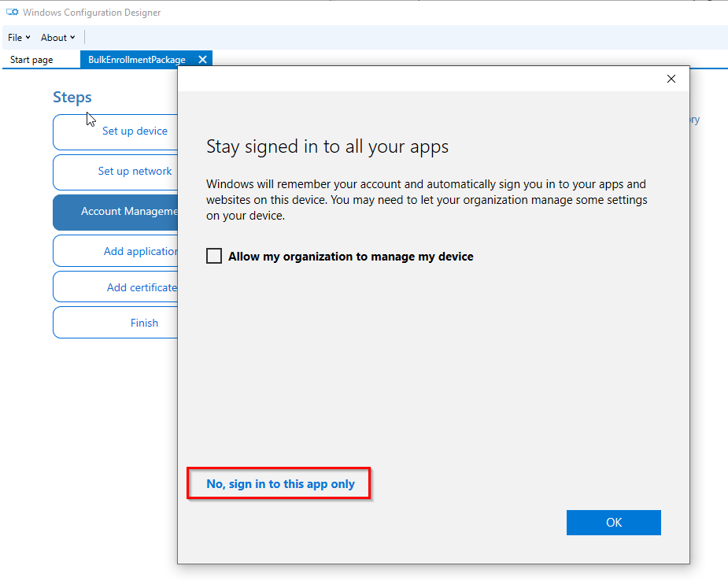This screenshot has height=588, width=728.
Task: Open the Add certificates step
Action: click(116, 287)
